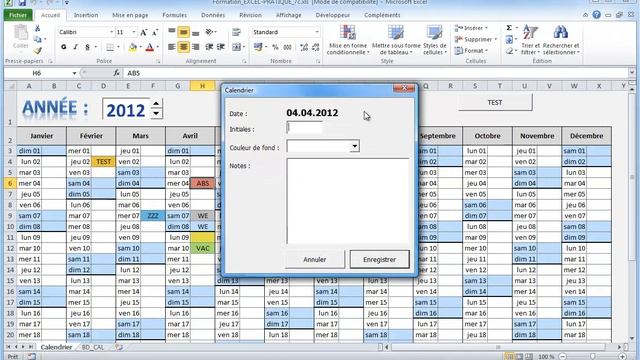
Task: Switch to the Insertion tab
Action: click(86, 15)
